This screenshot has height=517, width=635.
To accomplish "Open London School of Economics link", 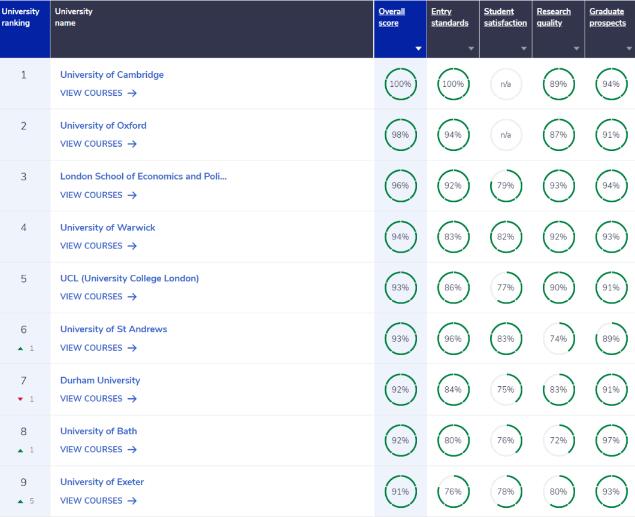I will 143,177.
